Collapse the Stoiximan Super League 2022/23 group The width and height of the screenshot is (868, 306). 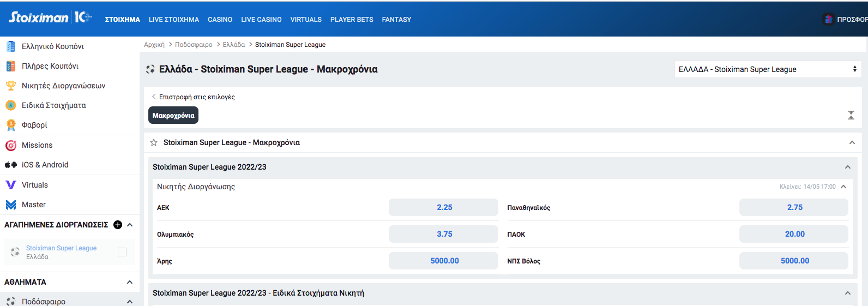(x=848, y=167)
